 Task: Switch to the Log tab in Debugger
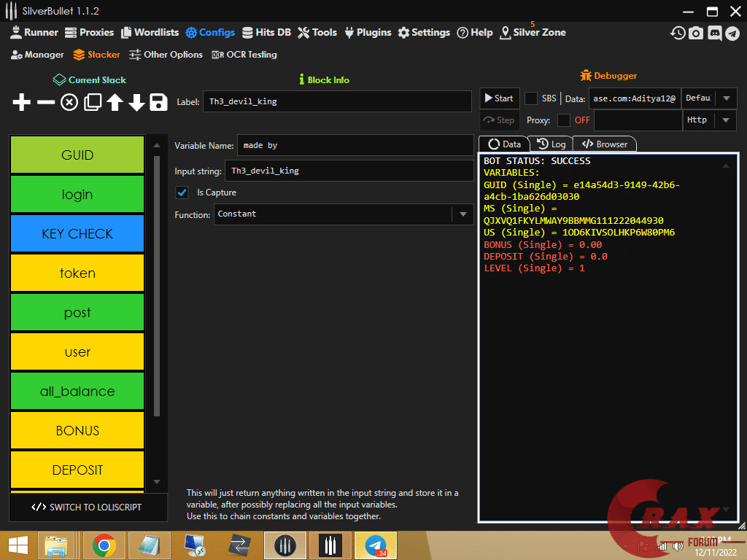(551, 144)
